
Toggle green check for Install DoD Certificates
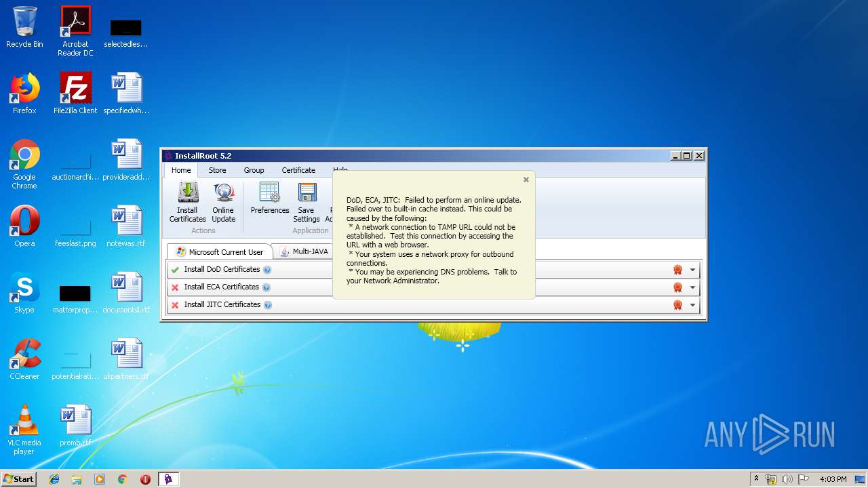pos(176,270)
